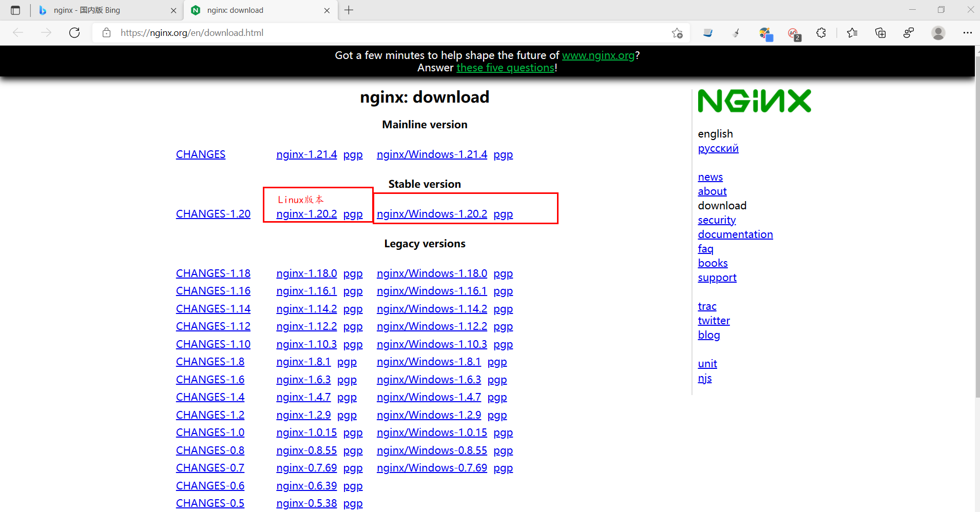Open CHANGES-0.5 link
The image size is (980, 512).
[x=210, y=503]
